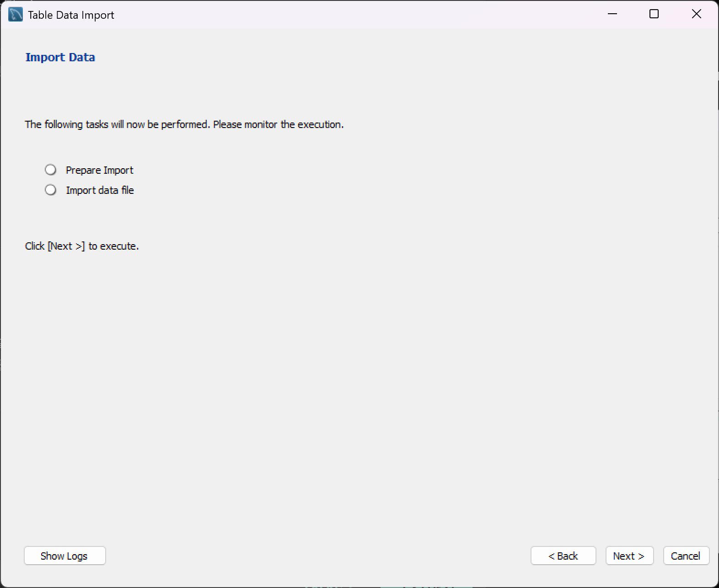Click the Table Data Import window title text
Screen dimensions: 719x588
pyautogui.click(x=71, y=15)
